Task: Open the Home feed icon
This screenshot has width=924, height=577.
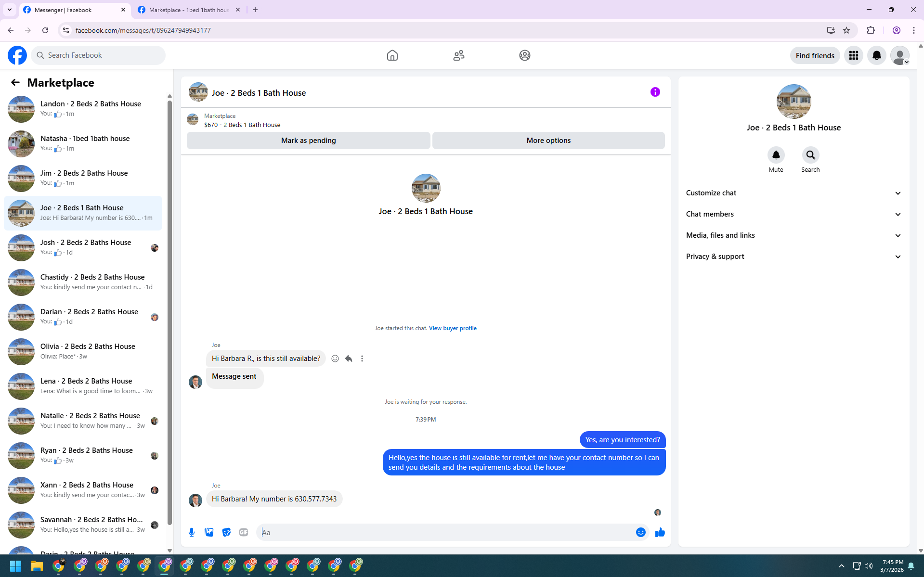Action: pos(392,55)
